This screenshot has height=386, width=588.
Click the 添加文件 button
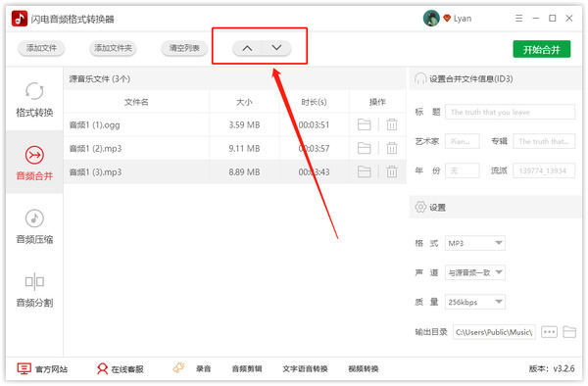(x=41, y=48)
